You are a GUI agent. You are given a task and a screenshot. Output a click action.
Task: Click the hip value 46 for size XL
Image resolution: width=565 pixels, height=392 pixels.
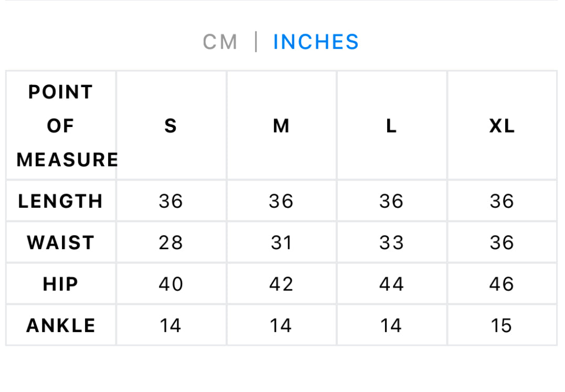502,284
